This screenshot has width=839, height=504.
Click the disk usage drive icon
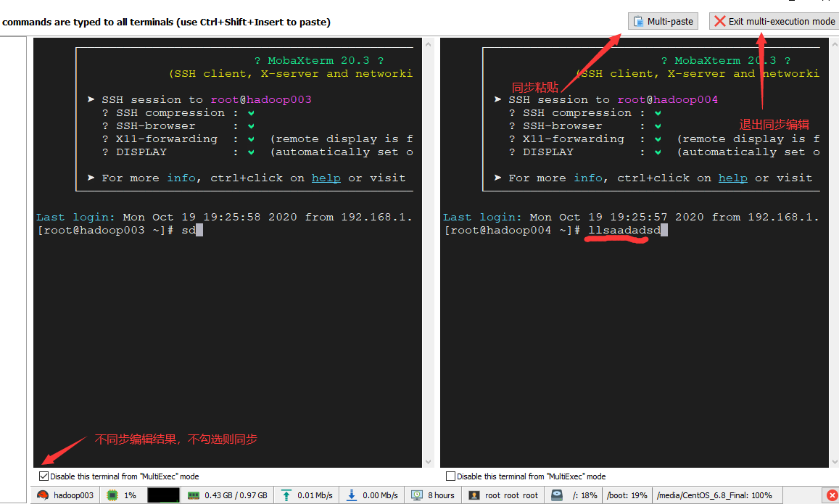point(557,495)
